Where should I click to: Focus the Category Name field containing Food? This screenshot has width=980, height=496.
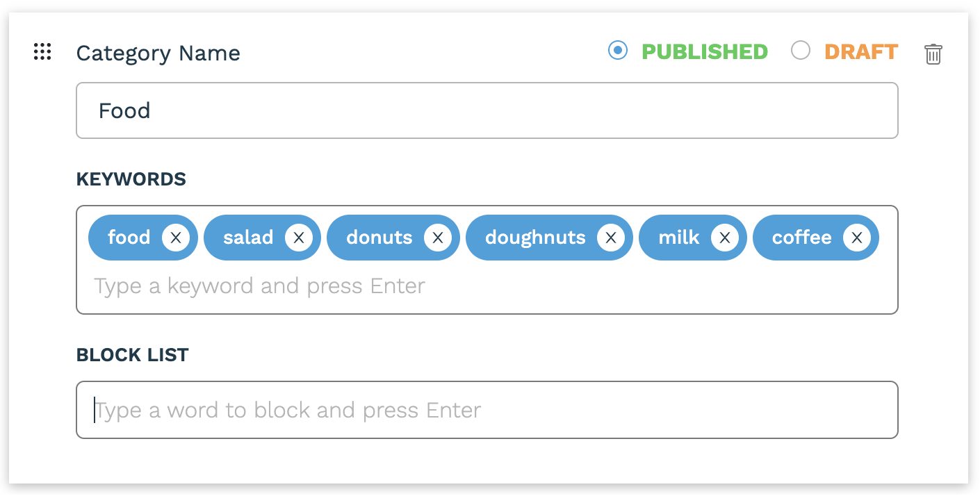point(487,110)
